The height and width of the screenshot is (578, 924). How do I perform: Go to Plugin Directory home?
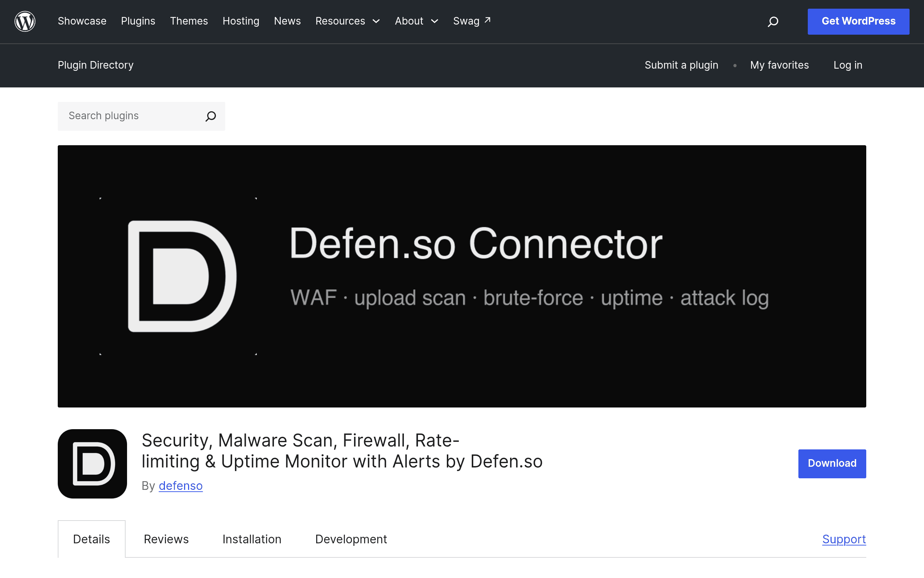coord(95,65)
